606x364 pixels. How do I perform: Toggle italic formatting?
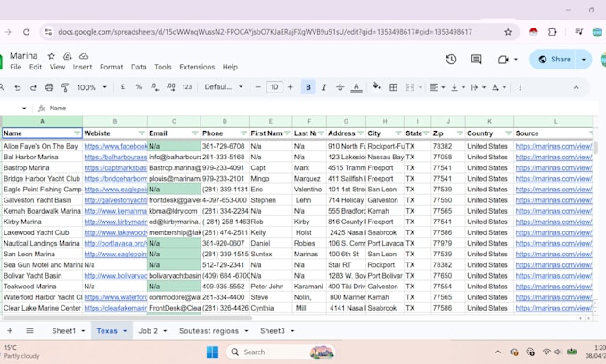click(324, 87)
